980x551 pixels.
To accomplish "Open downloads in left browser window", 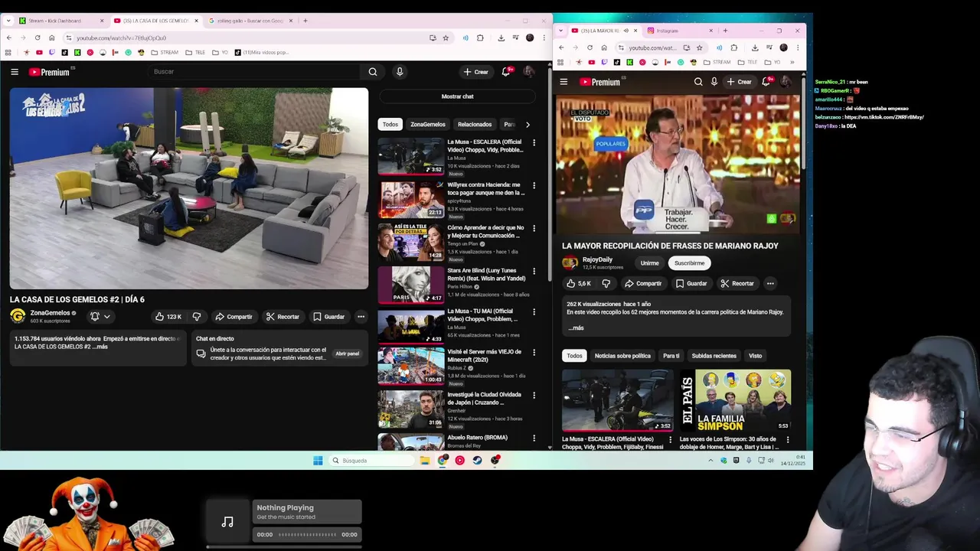I will tap(501, 37).
